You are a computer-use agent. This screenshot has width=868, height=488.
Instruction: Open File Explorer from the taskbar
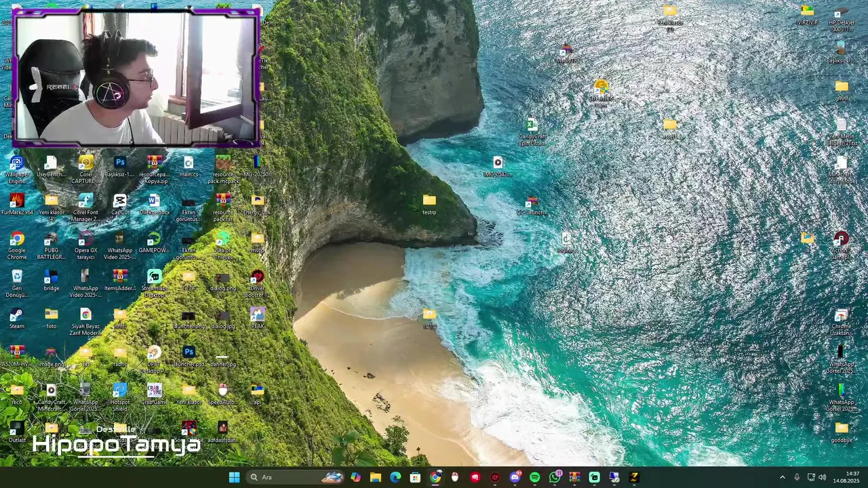[x=376, y=477]
